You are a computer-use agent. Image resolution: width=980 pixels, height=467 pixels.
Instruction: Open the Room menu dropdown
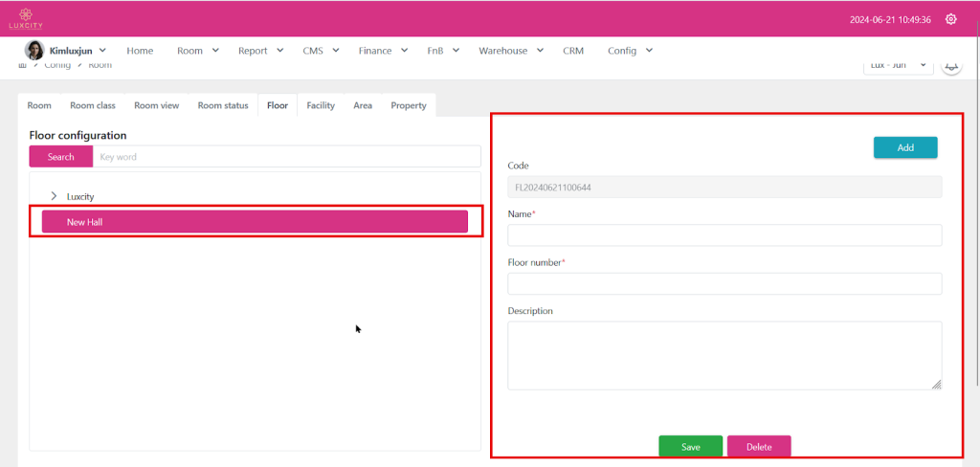pyautogui.click(x=198, y=51)
